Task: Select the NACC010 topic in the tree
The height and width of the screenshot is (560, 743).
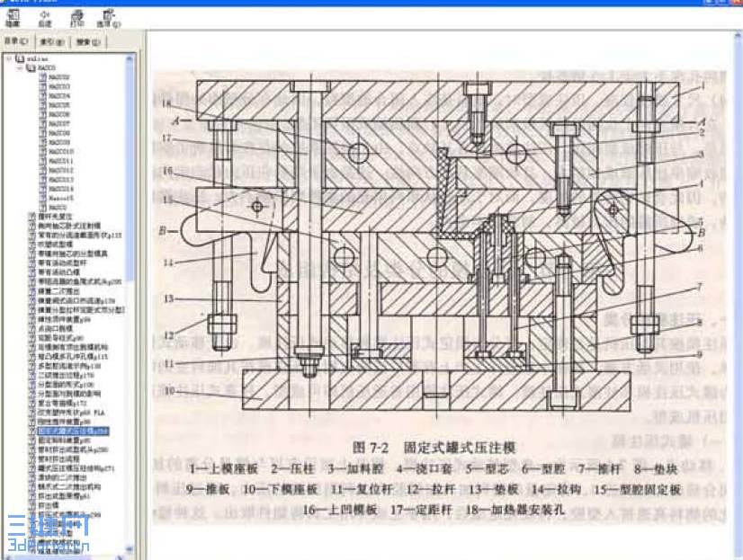Action: (x=61, y=152)
